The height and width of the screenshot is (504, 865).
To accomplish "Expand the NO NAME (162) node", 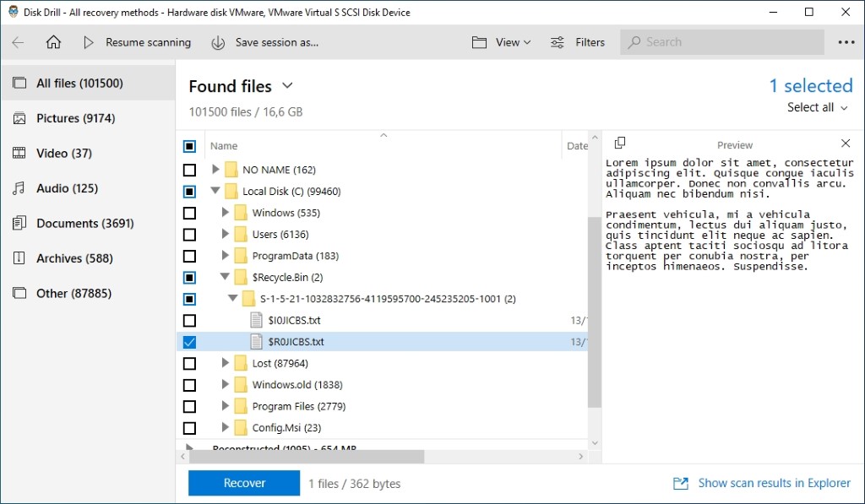I will (x=215, y=170).
